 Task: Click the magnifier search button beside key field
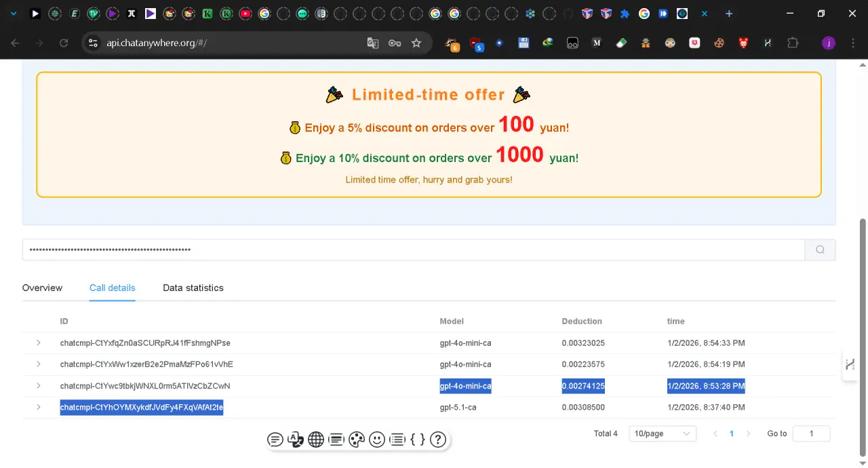820,250
